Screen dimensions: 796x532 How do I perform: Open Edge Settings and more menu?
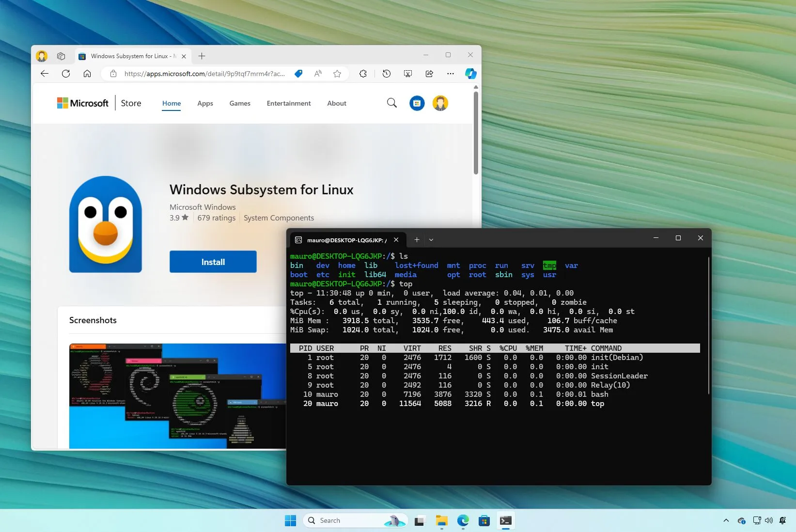(450, 74)
